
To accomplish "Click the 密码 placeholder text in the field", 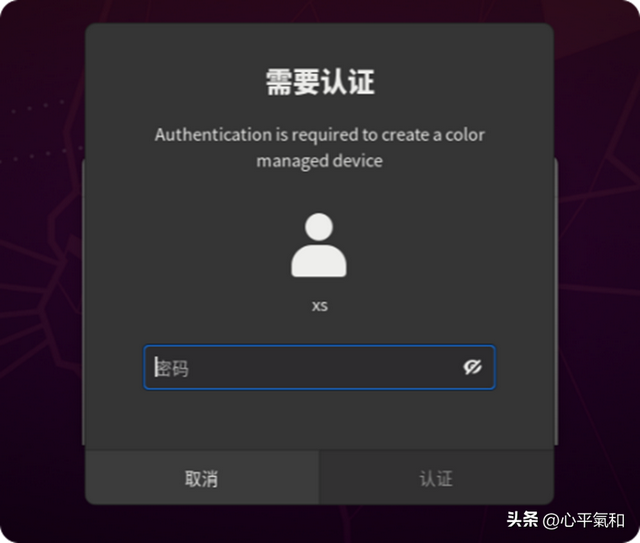I will [172, 368].
